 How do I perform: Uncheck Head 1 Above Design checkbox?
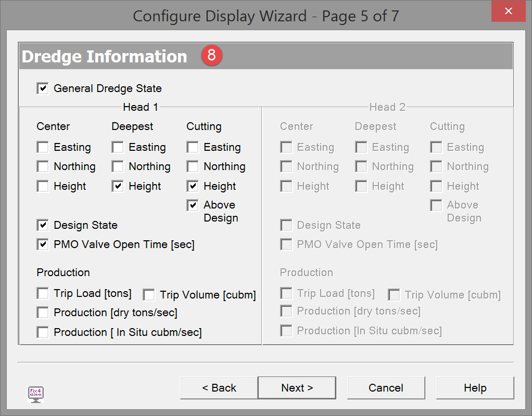tap(193, 205)
